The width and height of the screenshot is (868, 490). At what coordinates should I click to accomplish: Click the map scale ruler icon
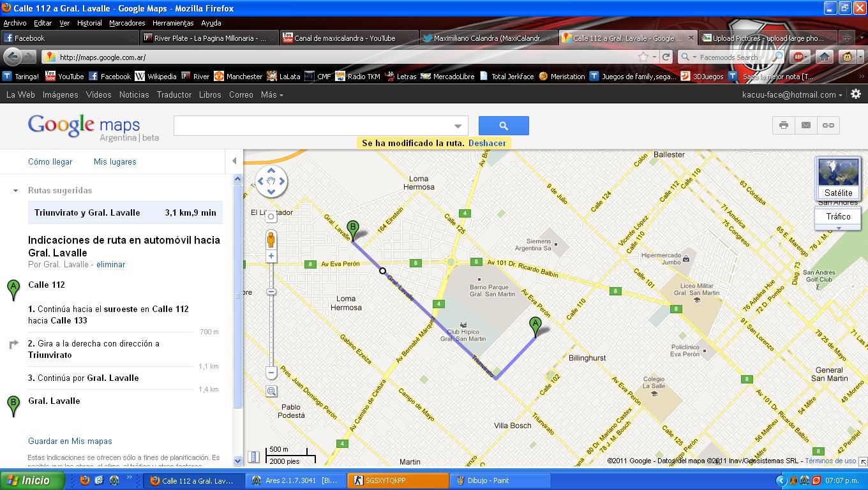[253, 457]
